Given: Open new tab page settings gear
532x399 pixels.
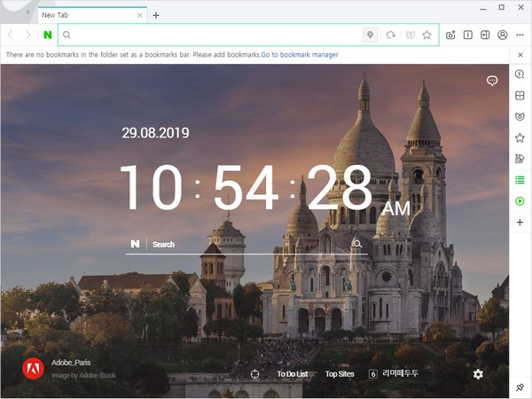Looking at the screenshot, I should coord(478,374).
